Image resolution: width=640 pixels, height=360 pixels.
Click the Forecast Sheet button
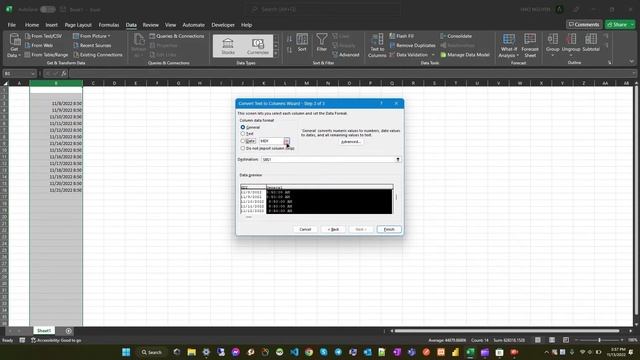(x=530, y=46)
